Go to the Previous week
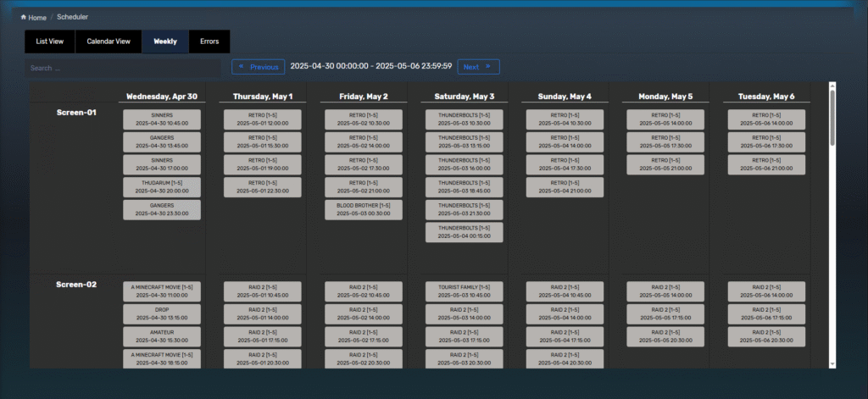The width and height of the screenshot is (868, 399). click(x=258, y=67)
